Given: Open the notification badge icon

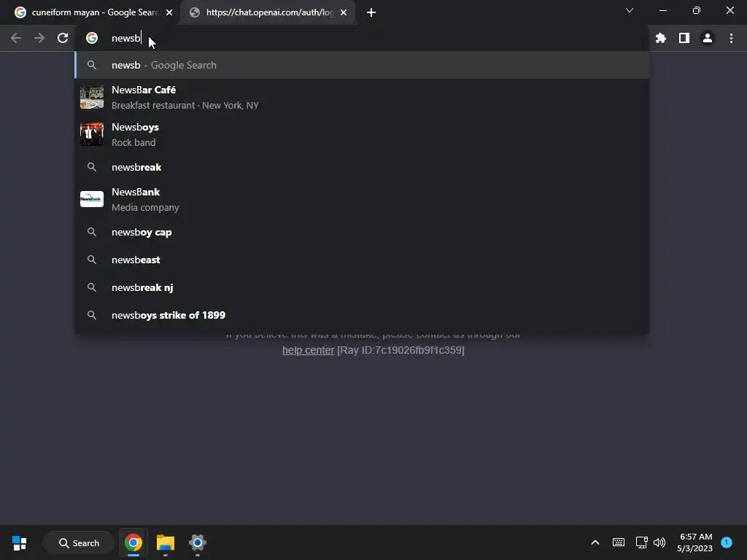Looking at the screenshot, I should point(727,542).
